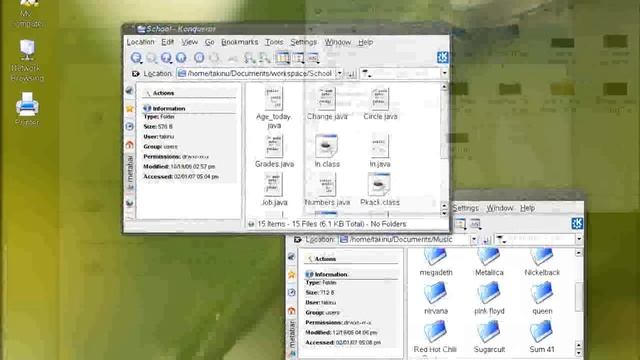This screenshot has height=360, width=640.
Task: Expand location history dropdown in Music window
Action: (474, 239)
